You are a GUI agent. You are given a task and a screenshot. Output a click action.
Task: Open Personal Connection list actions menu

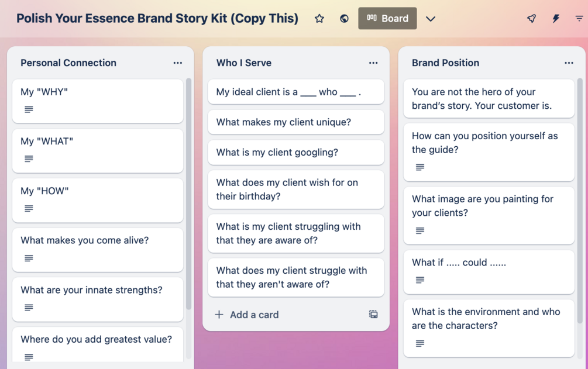(178, 63)
